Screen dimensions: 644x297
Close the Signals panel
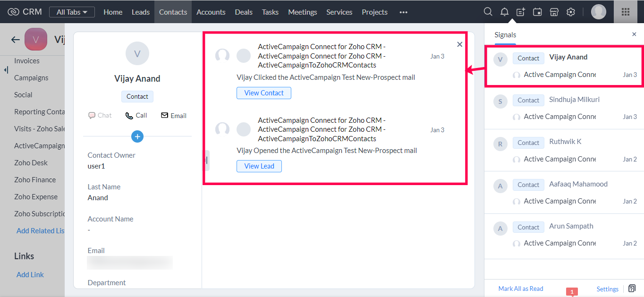click(x=634, y=34)
